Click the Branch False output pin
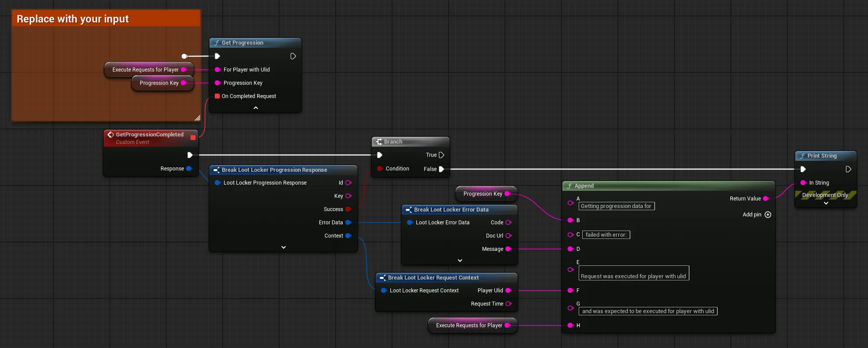Screen dimensions: 868x348 coord(441,169)
